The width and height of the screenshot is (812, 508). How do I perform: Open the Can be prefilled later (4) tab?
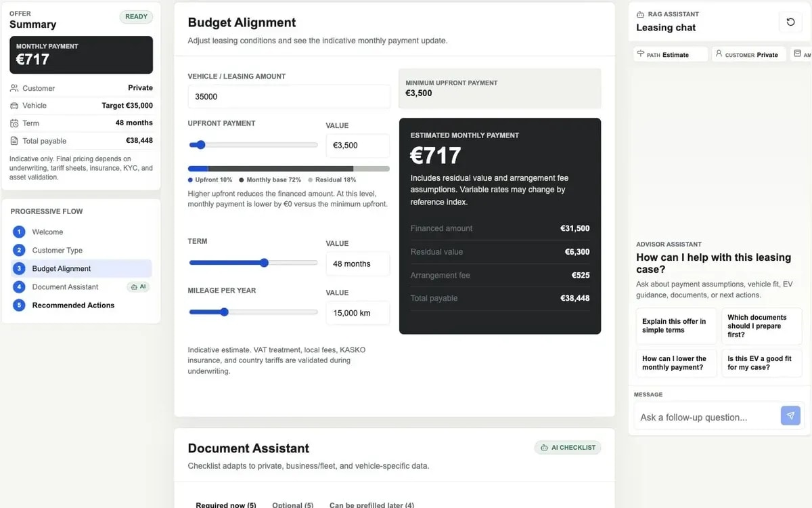point(371,505)
